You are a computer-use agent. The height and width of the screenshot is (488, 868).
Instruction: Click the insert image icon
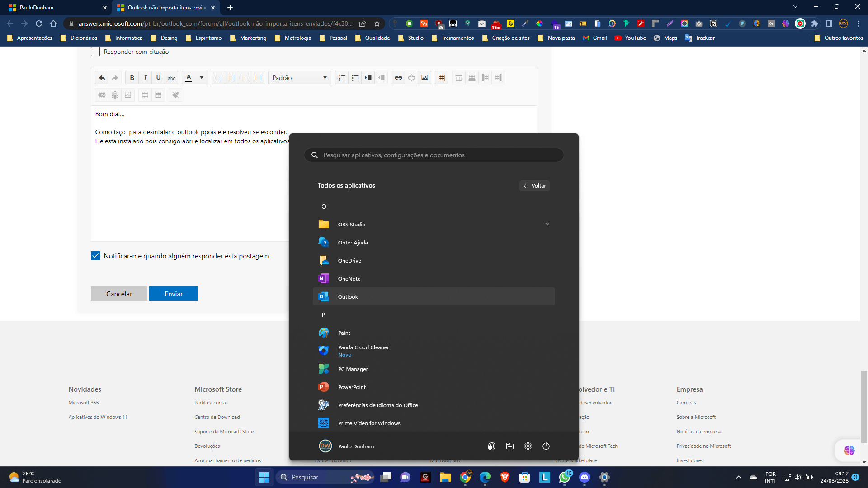tap(425, 78)
